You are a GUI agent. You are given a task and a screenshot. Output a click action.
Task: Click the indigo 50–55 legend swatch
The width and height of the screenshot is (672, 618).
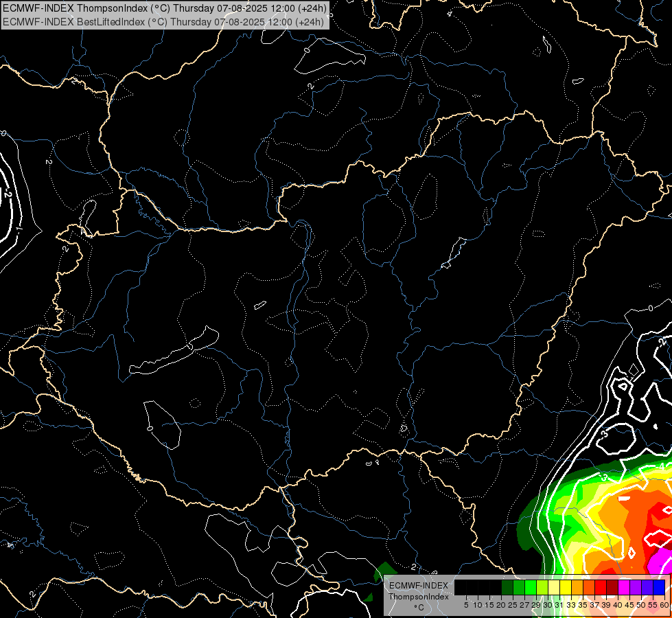click(x=647, y=587)
